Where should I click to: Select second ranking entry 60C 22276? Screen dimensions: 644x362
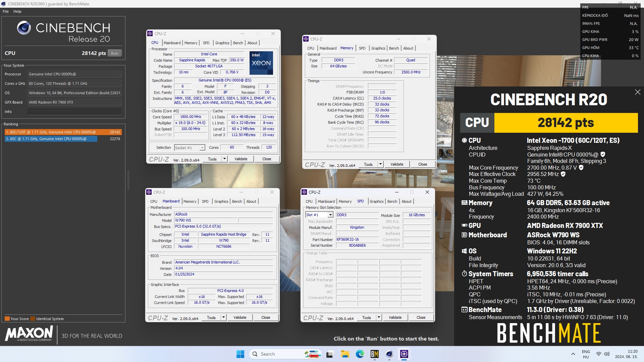63,139
